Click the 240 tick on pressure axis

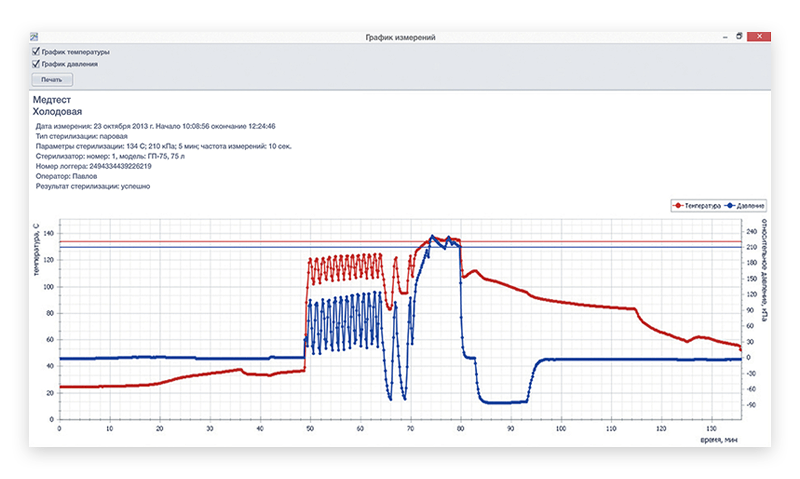[752, 231]
